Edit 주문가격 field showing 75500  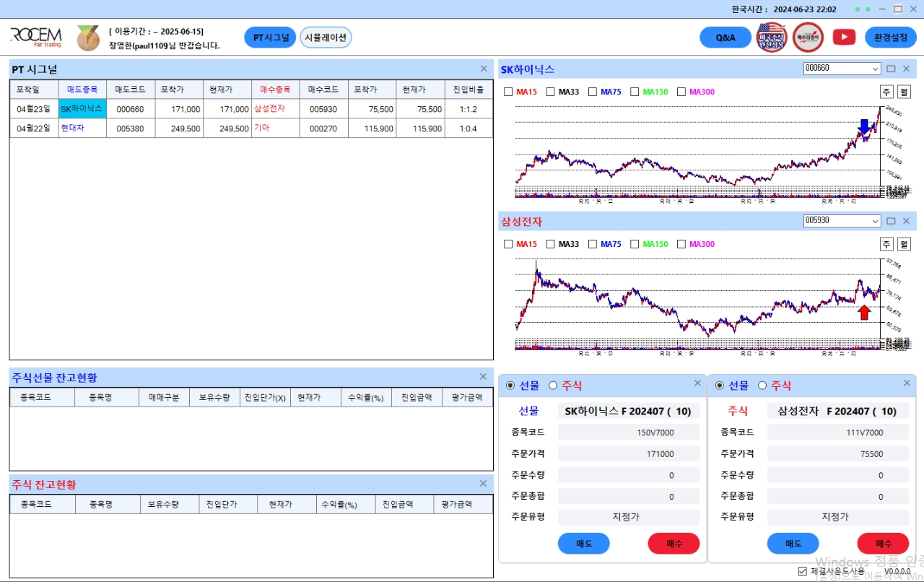click(838, 454)
